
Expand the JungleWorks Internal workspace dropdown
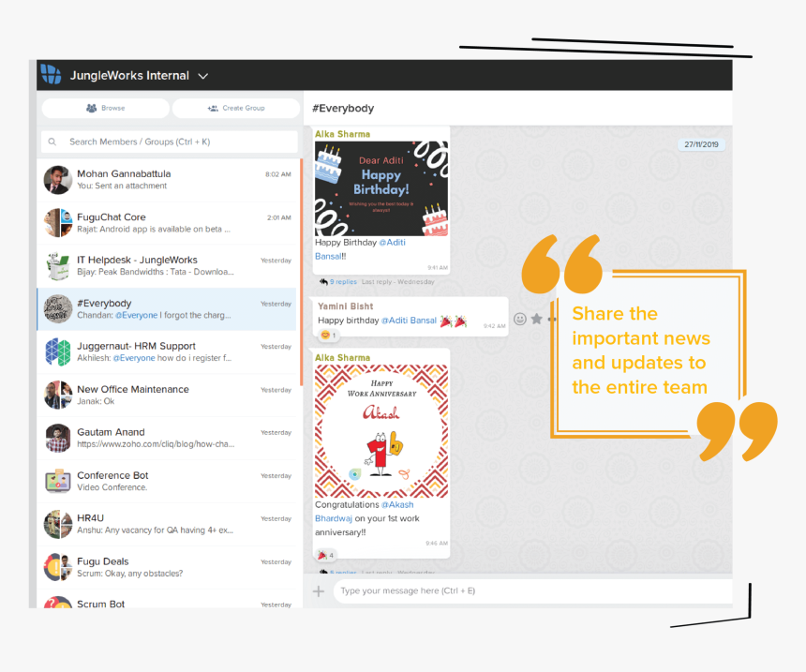[203, 76]
